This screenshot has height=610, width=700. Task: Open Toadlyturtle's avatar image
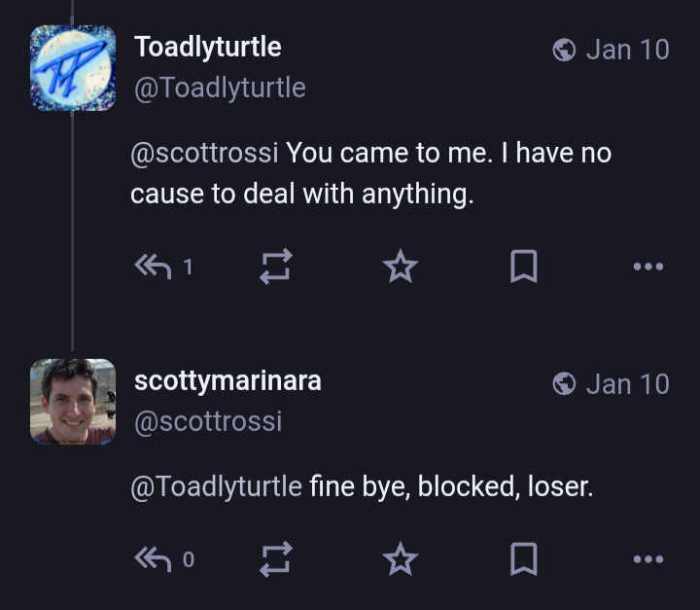[73, 68]
